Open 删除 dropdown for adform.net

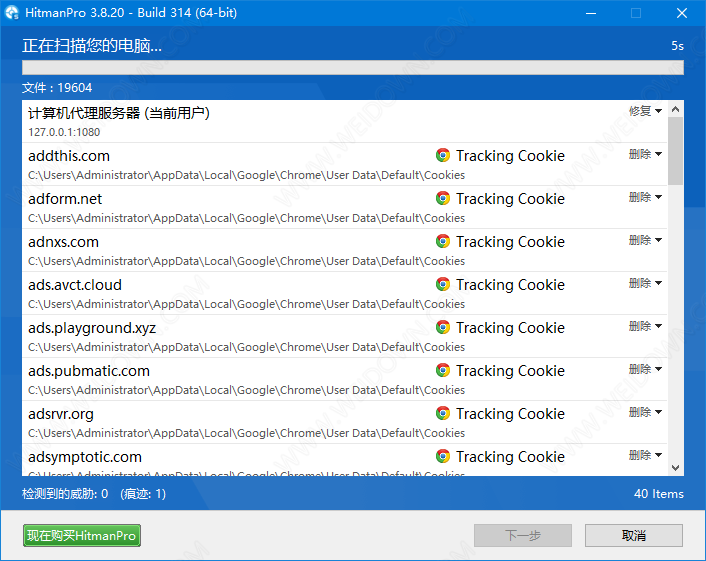[x=645, y=197]
